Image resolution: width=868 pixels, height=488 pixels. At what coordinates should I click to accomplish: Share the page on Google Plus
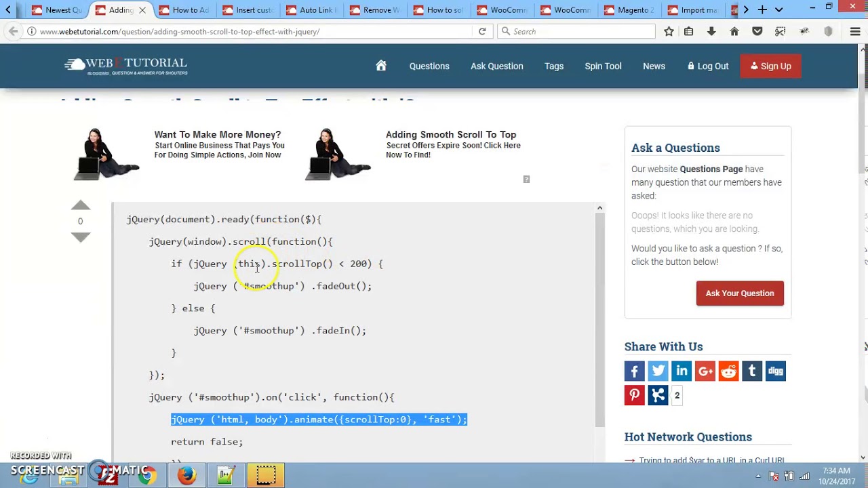[705, 371]
